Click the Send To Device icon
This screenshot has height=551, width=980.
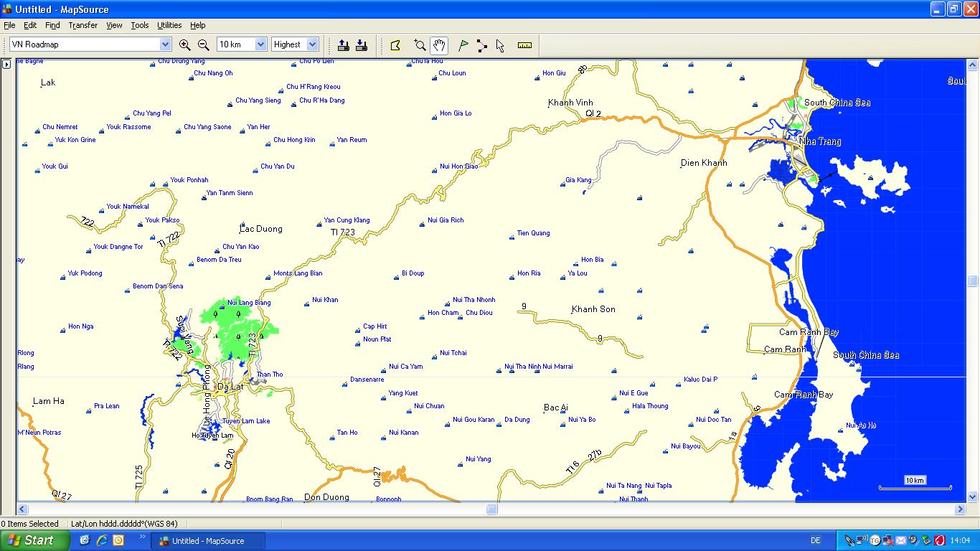(x=344, y=45)
